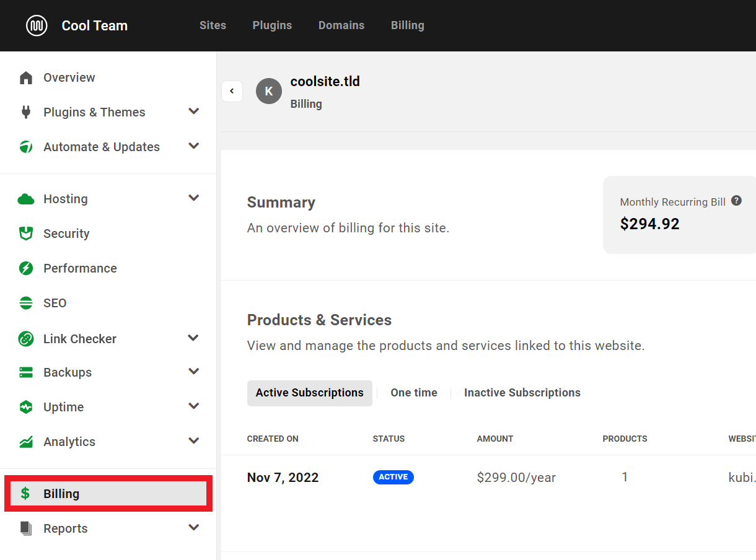
Task: Click the Performance lightning icon
Action: (x=25, y=268)
